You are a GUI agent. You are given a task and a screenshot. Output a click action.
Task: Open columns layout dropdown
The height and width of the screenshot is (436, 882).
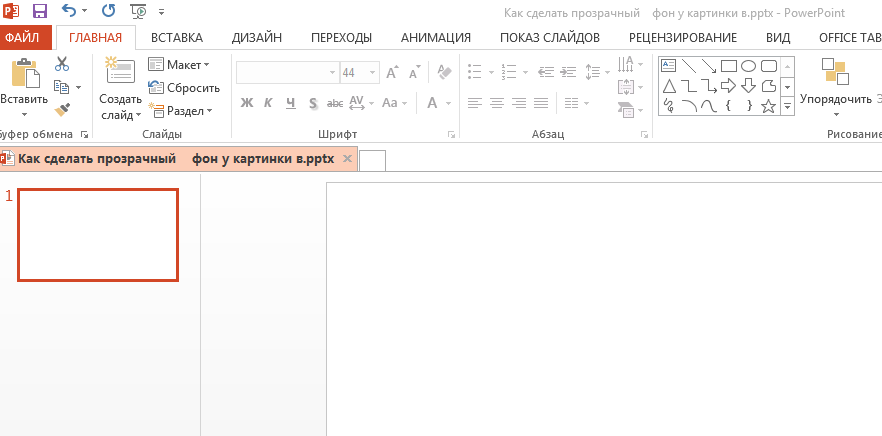tap(577, 103)
